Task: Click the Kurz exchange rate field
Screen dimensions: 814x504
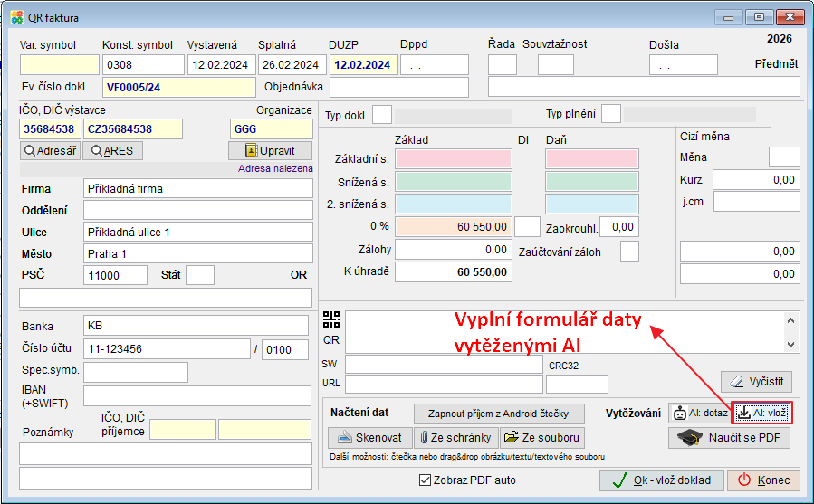Action: point(756,179)
